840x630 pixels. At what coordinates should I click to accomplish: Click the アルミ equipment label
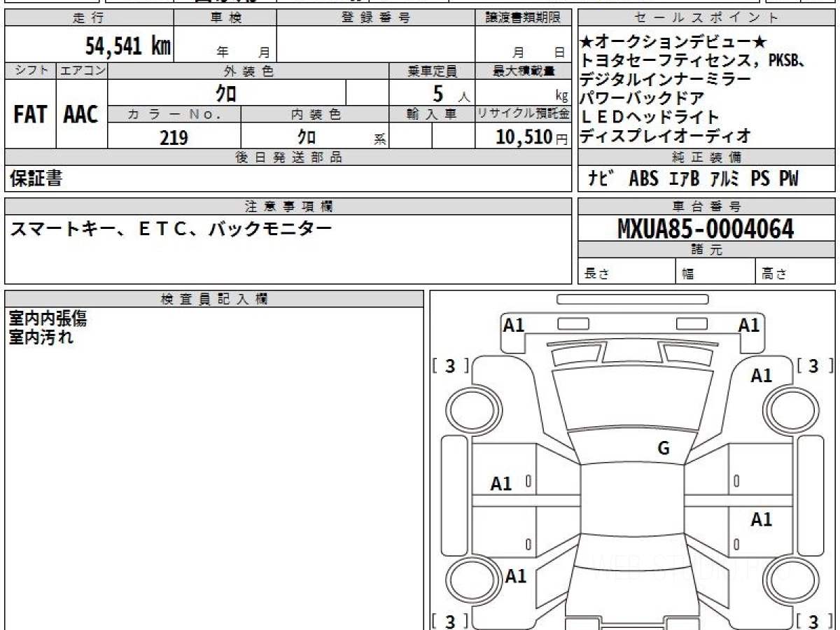coord(724,178)
